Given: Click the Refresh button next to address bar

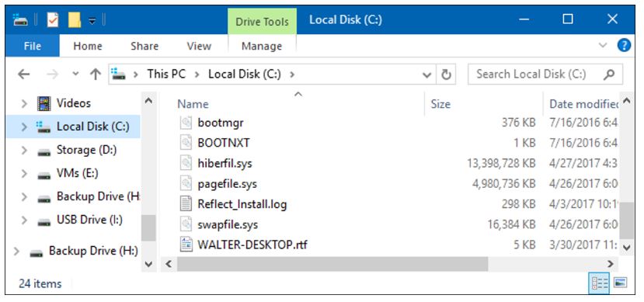Looking at the screenshot, I should click(446, 75).
